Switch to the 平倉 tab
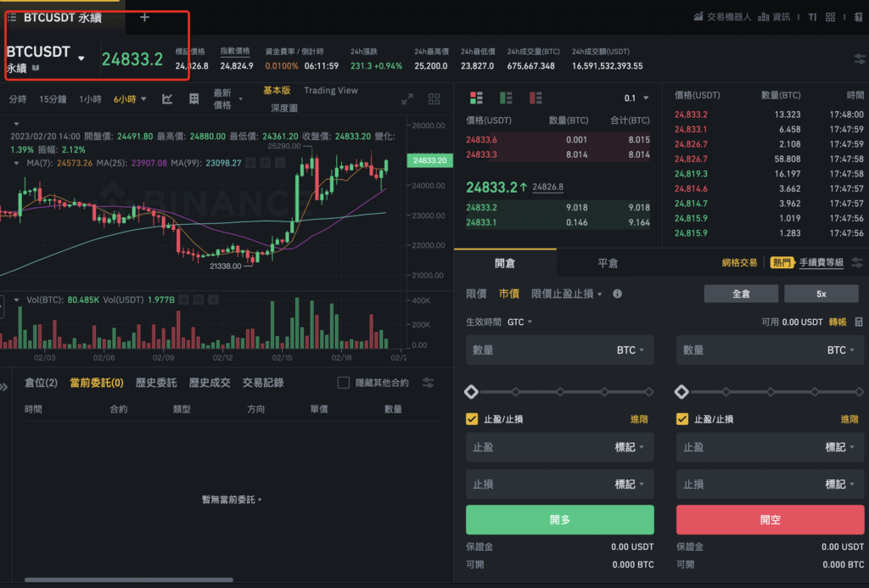 [x=608, y=263]
